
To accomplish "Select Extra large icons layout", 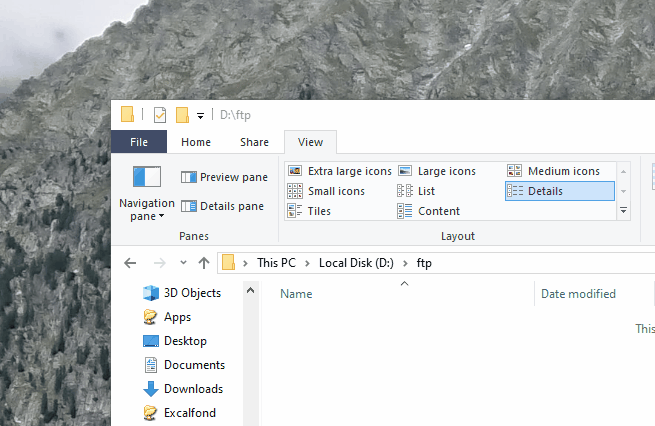I will 340,171.
